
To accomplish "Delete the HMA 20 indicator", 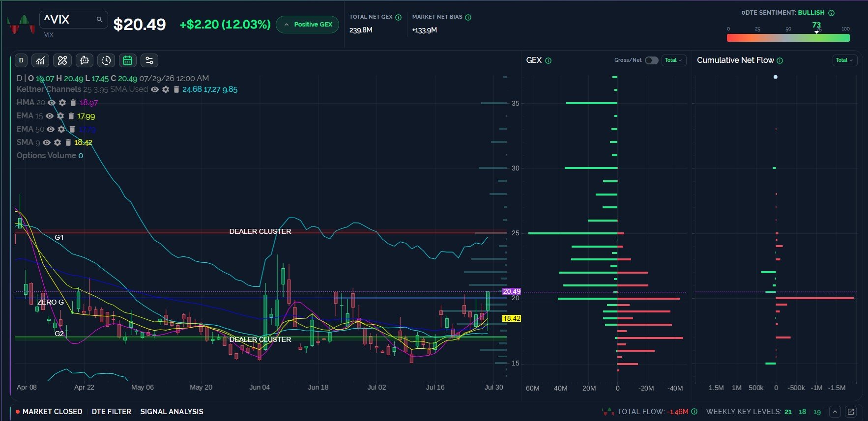I will click(73, 103).
